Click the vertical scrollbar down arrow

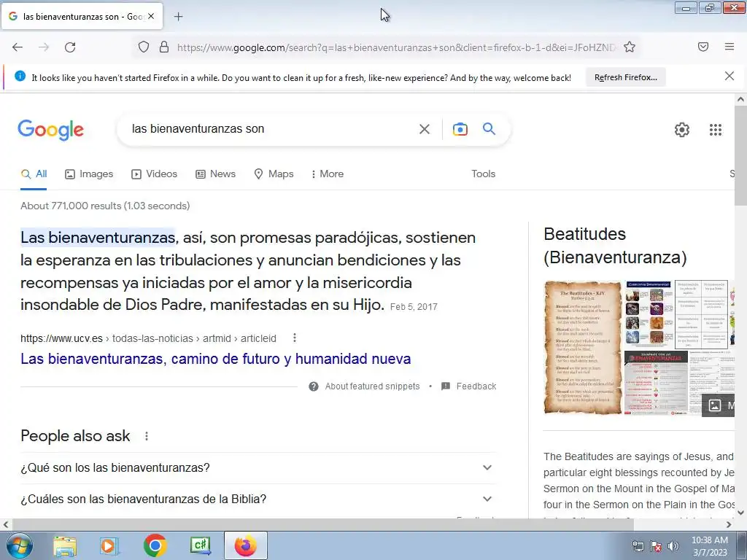(x=741, y=513)
